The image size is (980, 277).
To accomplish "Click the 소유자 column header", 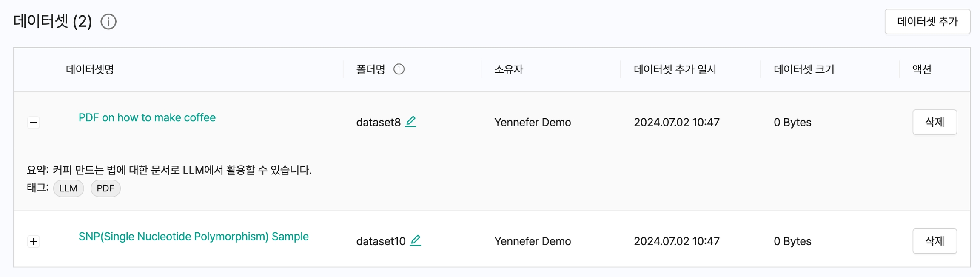I will (x=508, y=69).
